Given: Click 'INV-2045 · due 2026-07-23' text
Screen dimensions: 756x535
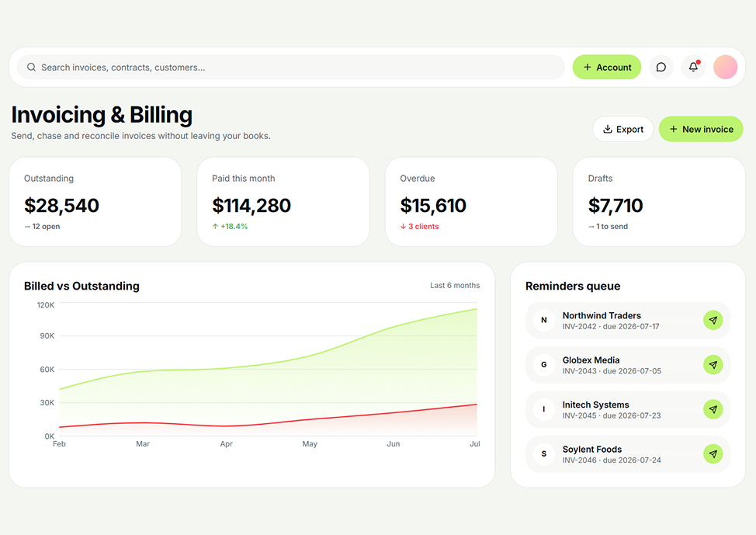Looking at the screenshot, I should click(x=612, y=416).
